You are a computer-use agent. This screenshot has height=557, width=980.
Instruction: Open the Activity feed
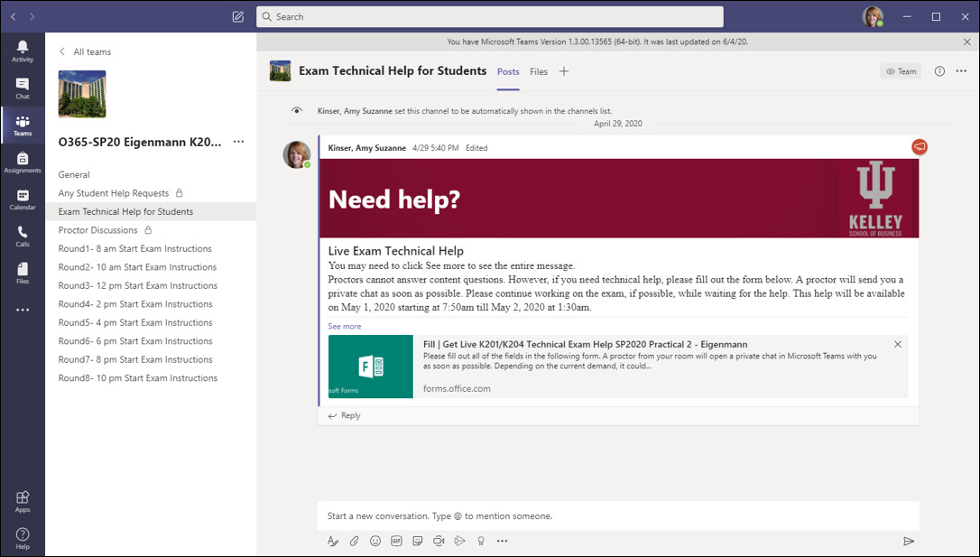point(23,51)
